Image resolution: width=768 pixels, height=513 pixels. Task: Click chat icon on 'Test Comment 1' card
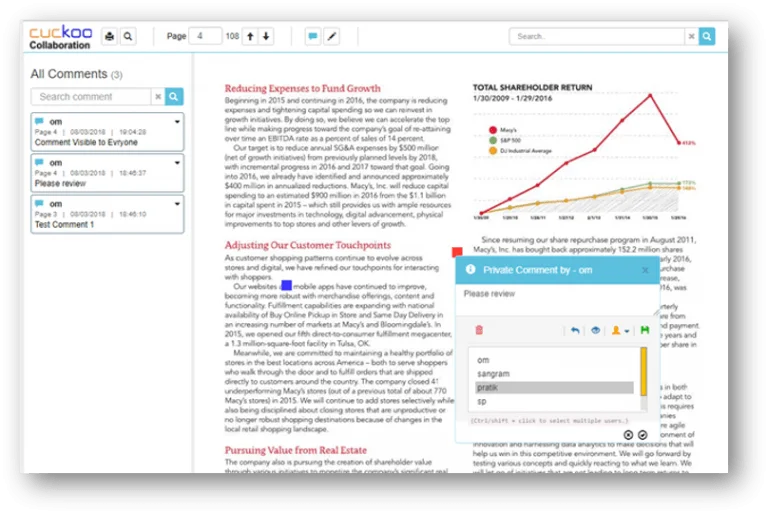tap(39, 203)
